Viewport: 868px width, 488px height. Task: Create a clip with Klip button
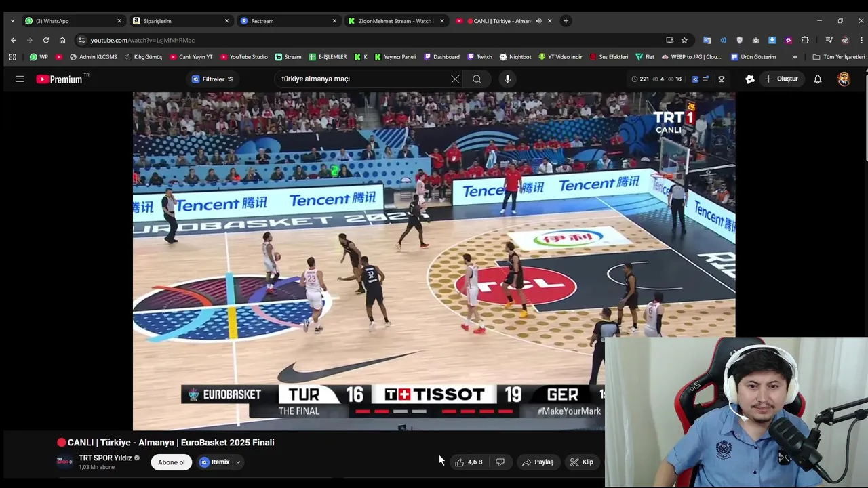pos(582,462)
